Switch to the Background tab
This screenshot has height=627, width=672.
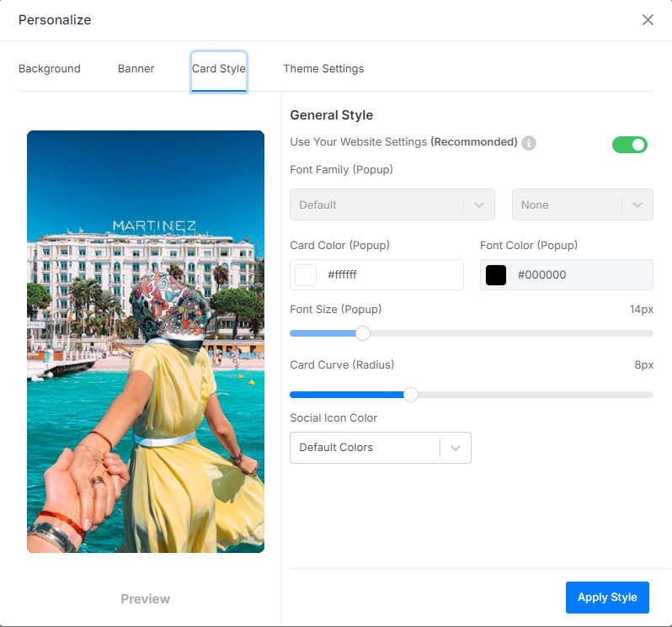(x=50, y=68)
